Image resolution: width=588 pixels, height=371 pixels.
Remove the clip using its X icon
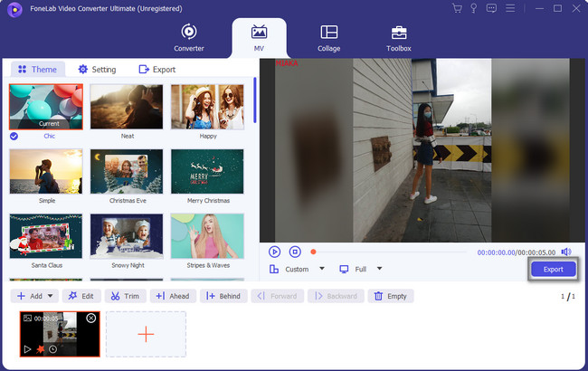tap(90, 319)
